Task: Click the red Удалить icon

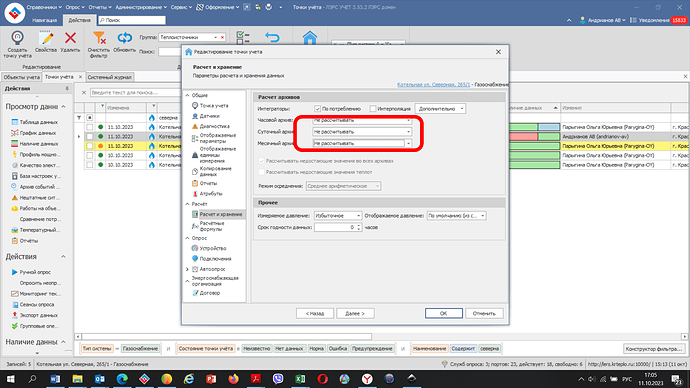Action: (70, 38)
